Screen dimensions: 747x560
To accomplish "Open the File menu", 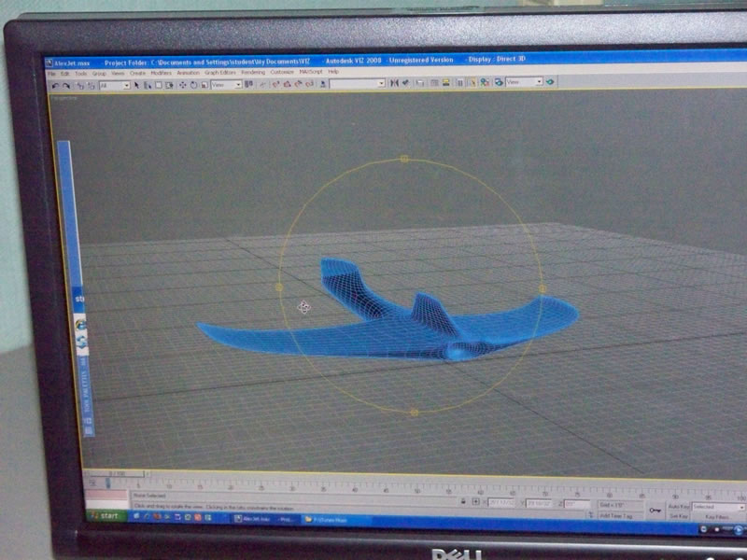I will tap(51, 74).
